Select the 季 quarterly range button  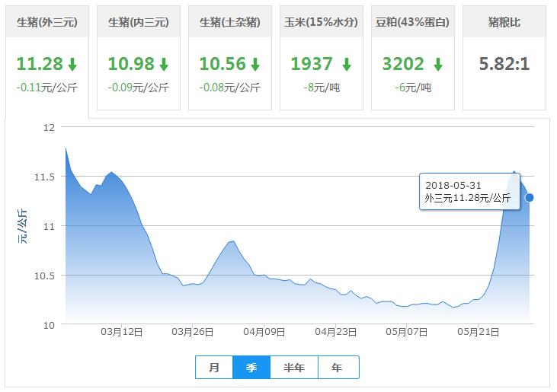coord(251,368)
